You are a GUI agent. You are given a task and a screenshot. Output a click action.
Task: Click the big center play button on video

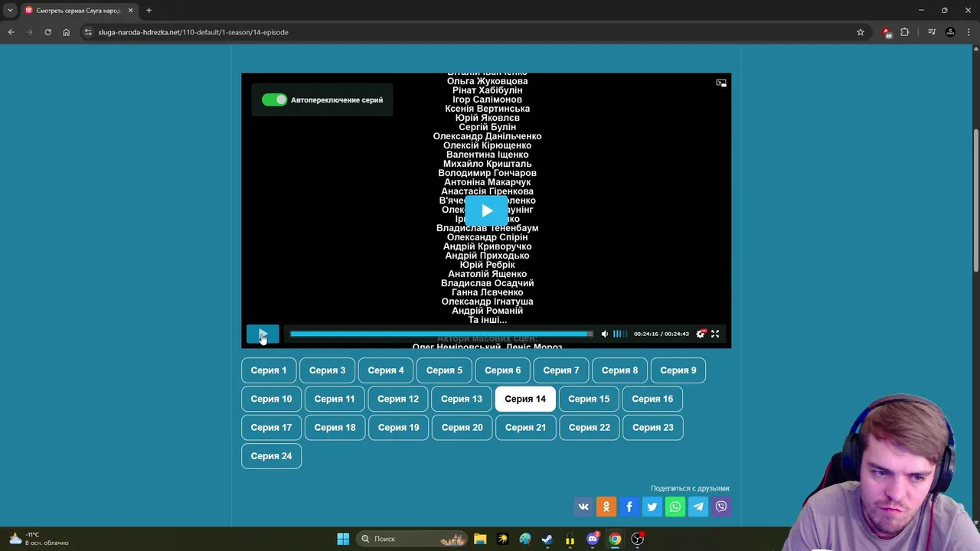point(487,210)
